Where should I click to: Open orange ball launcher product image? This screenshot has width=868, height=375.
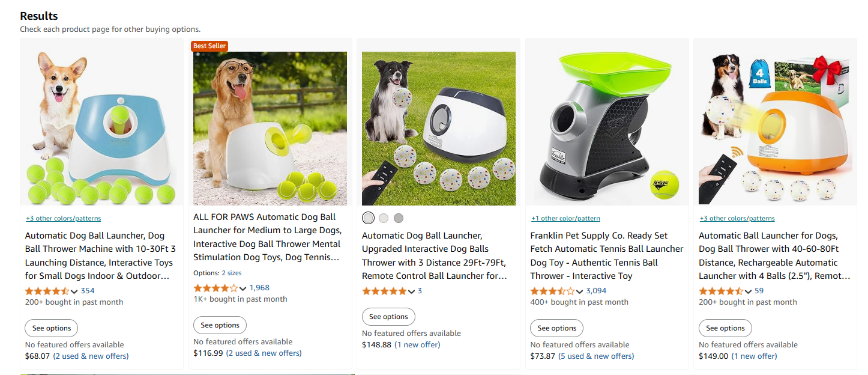click(x=776, y=129)
